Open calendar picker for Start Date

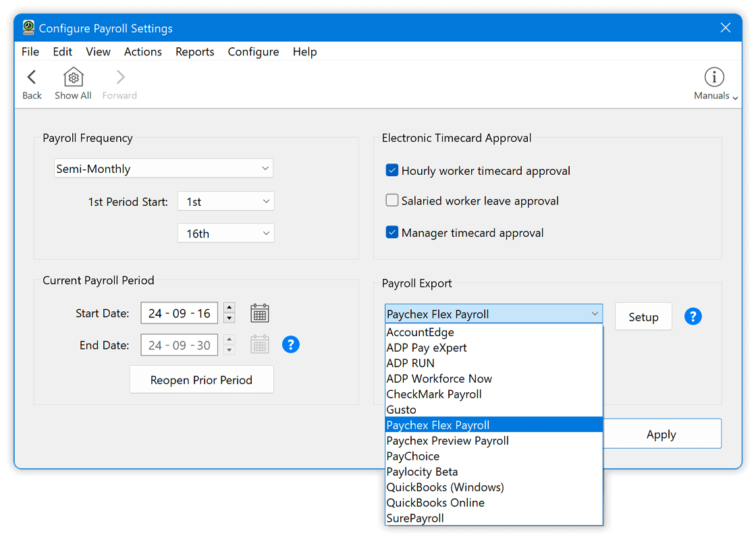coord(259,313)
